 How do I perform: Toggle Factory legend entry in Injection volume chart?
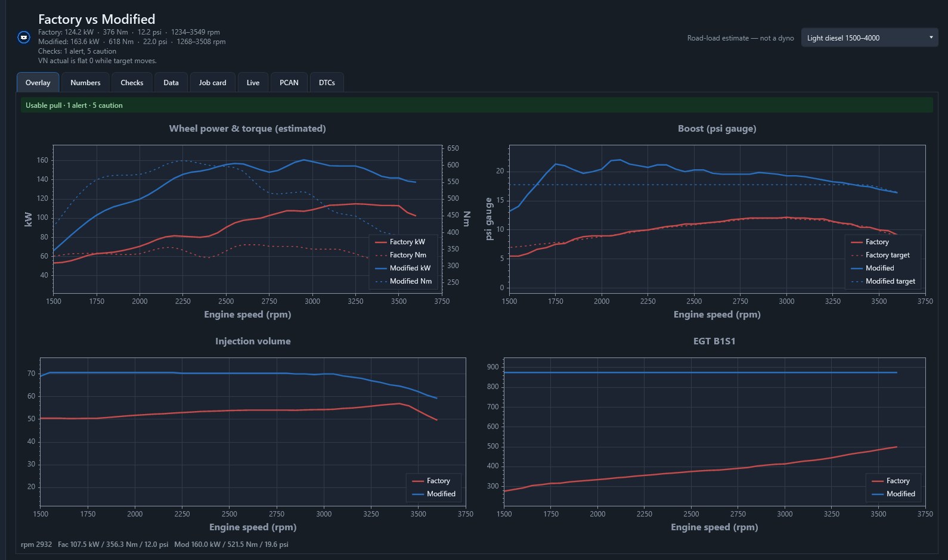(431, 481)
